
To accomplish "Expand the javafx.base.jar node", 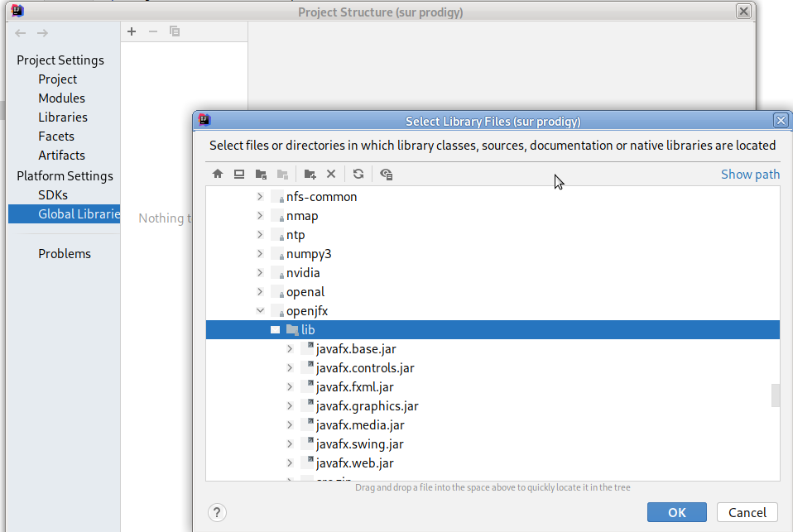I will click(290, 349).
